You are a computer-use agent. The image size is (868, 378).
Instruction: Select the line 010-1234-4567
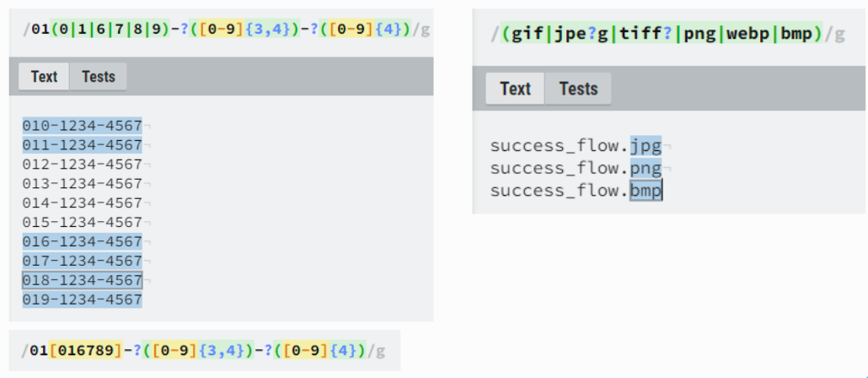click(83, 126)
